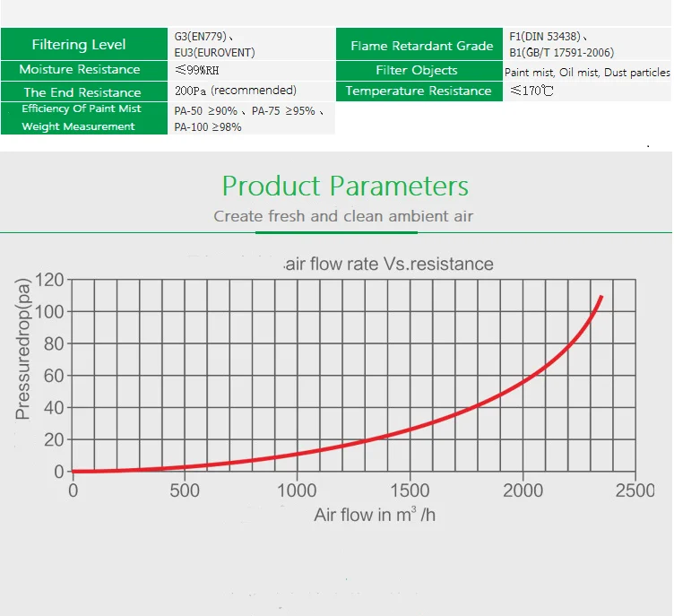
Task: Click the '500' x-axis tick label
Action: (185, 490)
